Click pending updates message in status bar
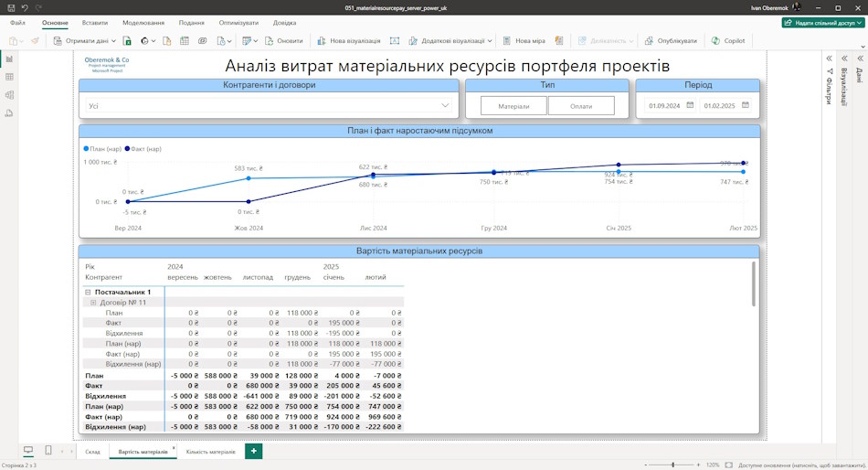Screen dimensions: 868x470 tap(802, 465)
